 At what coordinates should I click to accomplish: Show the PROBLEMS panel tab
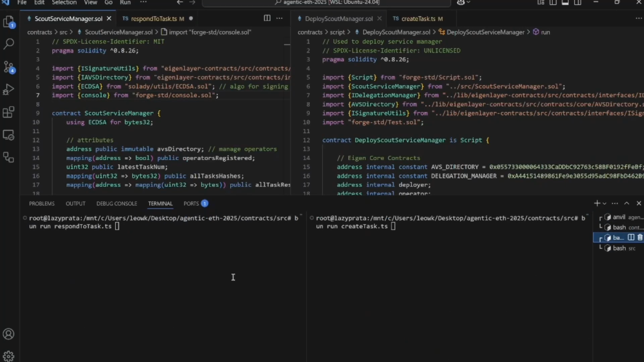[42, 203]
